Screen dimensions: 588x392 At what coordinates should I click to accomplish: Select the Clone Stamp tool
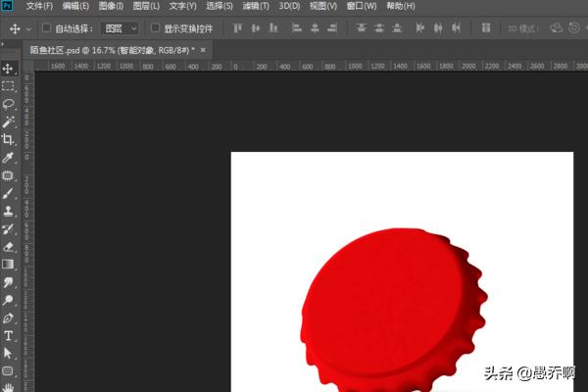click(8, 211)
